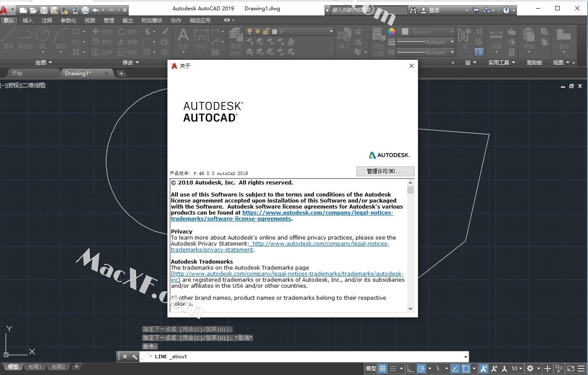The width and height of the screenshot is (588, 375).
Task: Switch to the 插入 (Insert) ribbon tab
Action: (28, 20)
